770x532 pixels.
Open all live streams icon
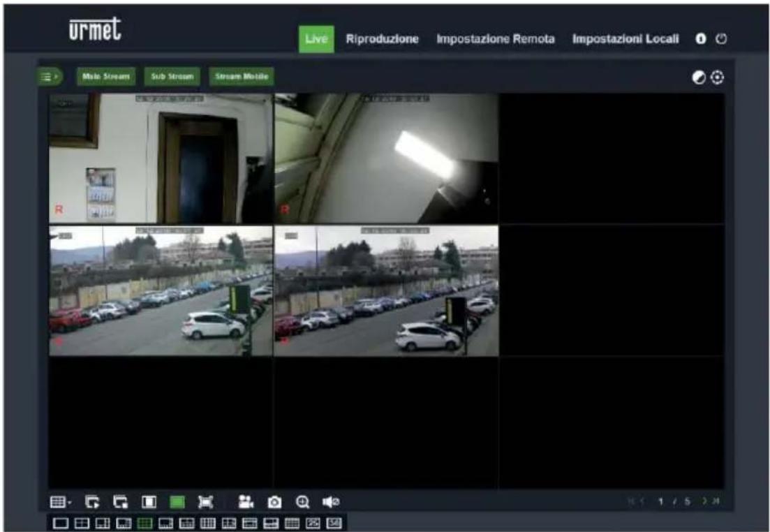[91, 501]
